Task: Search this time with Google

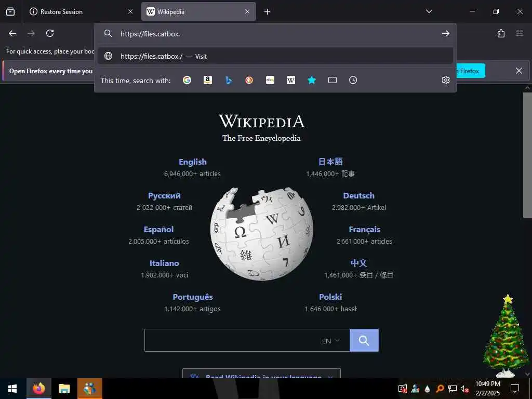Action: click(x=187, y=80)
